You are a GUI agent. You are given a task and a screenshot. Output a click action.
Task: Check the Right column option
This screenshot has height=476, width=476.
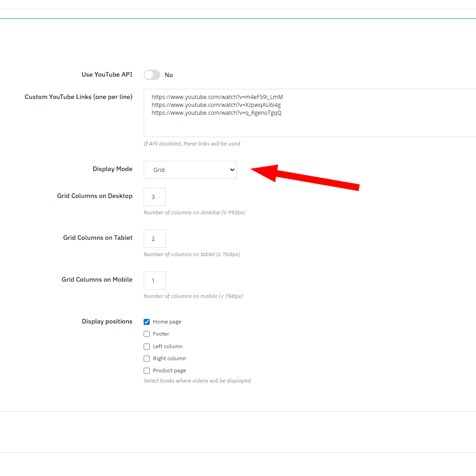[146, 358]
